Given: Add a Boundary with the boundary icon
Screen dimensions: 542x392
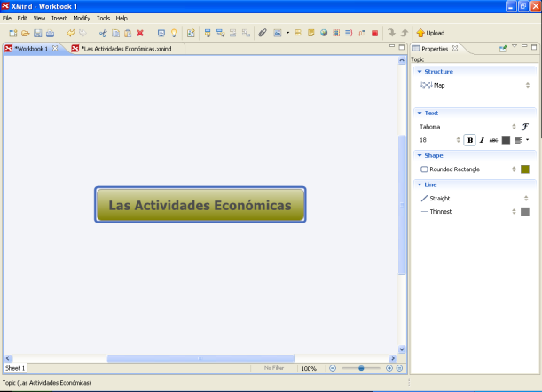Looking at the screenshot, I should pyautogui.click(x=336, y=33).
